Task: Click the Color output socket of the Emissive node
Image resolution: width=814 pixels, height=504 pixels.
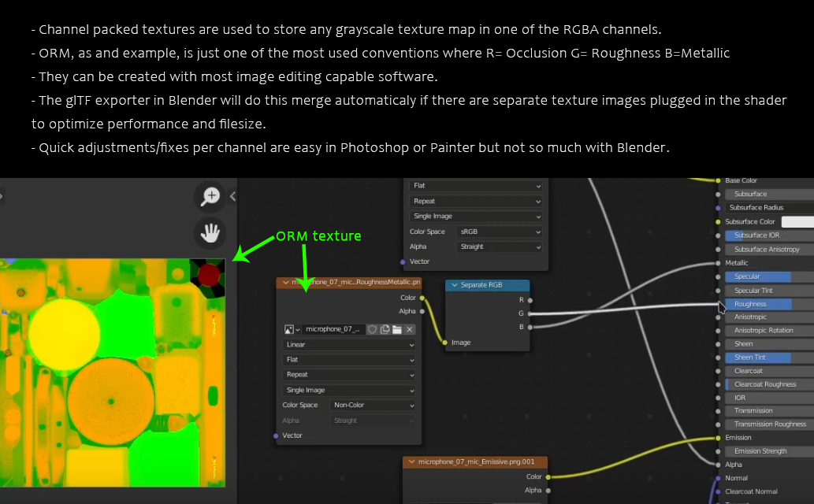Action: click(x=548, y=477)
